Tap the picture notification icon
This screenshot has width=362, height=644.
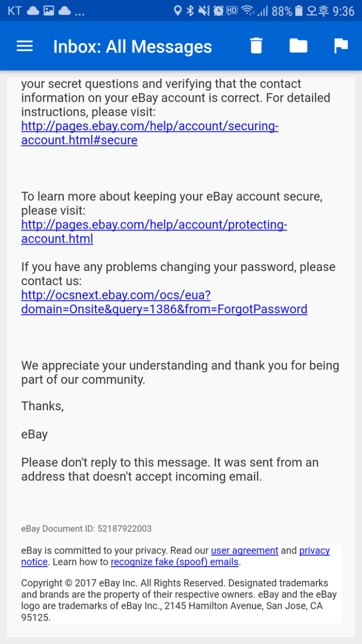[48, 11]
